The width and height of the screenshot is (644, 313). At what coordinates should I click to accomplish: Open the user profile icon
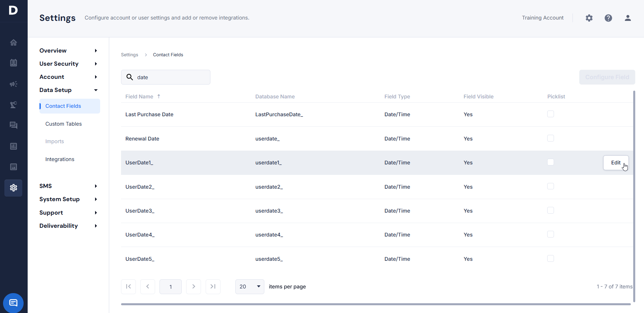coord(627,18)
